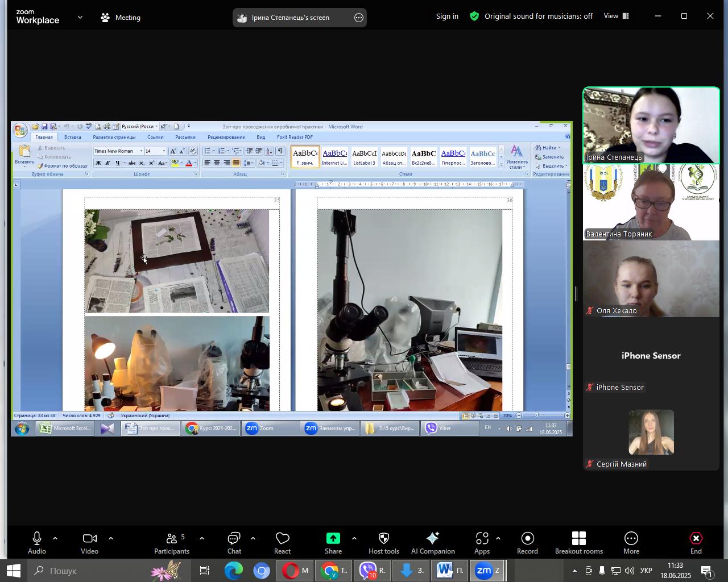Open the Meeting tab
The width and height of the screenshot is (728, 582).
click(121, 18)
